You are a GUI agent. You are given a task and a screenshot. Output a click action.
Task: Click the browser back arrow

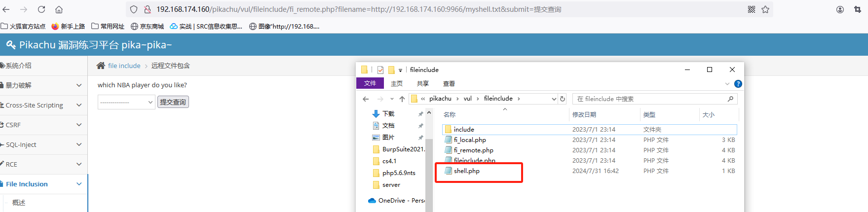[6, 9]
